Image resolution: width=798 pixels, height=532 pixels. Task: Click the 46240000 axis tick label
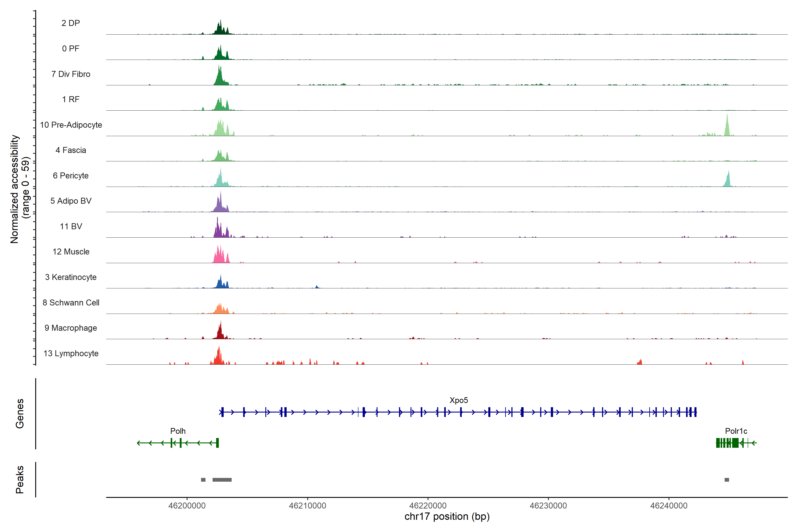[x=669, y=506]
